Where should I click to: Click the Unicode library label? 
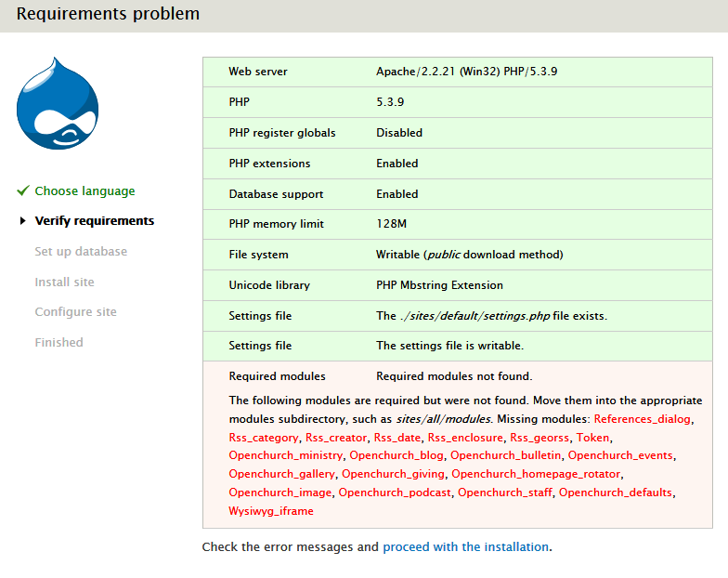coord(269,285)
